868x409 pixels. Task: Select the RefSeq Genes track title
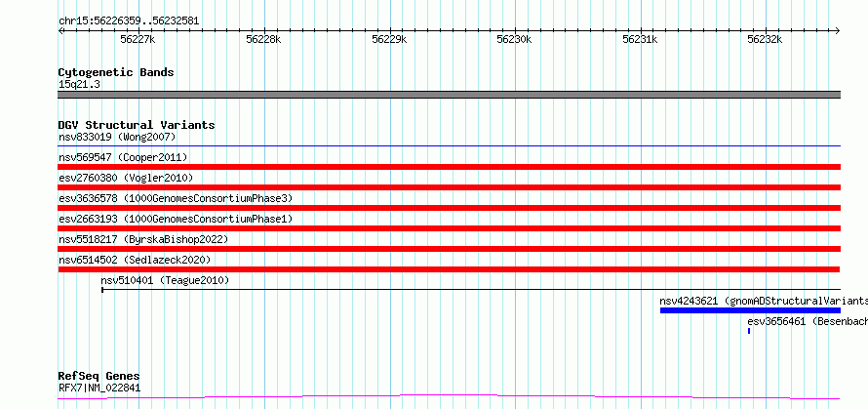coord(99,377)
